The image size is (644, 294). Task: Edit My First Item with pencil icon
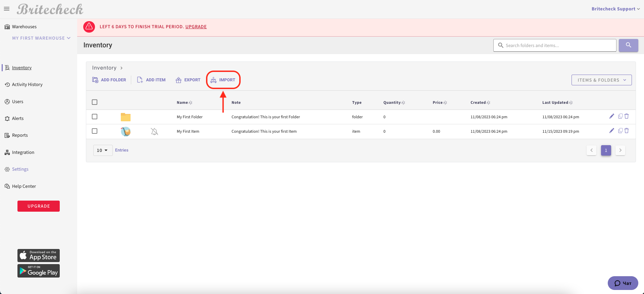(x=611, y=131)
